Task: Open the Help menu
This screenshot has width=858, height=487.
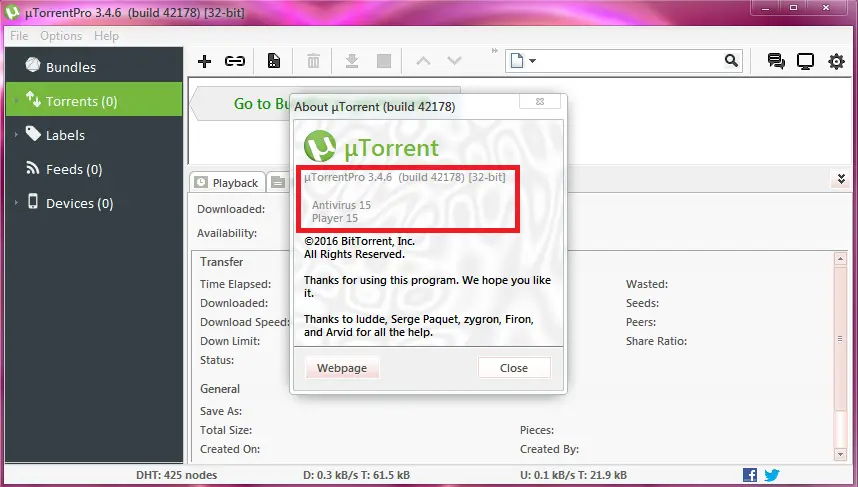Action: click(x=106, y=36)
